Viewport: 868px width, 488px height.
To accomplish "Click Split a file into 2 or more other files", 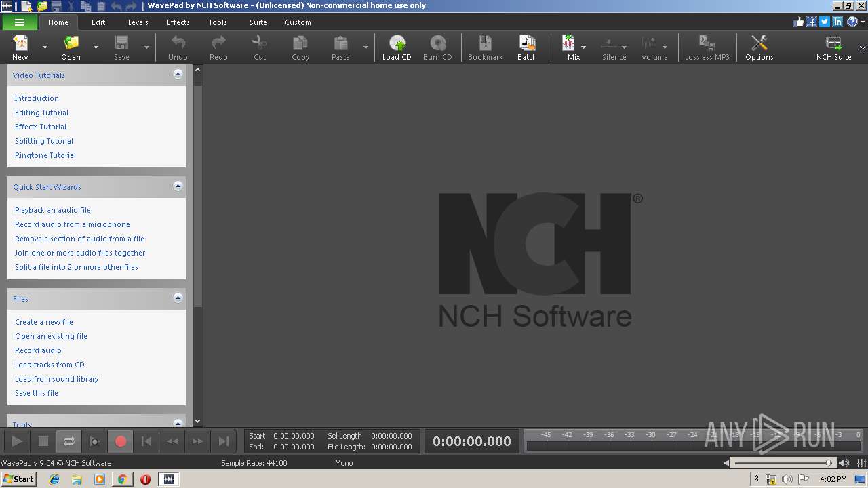I will [77, 267].
